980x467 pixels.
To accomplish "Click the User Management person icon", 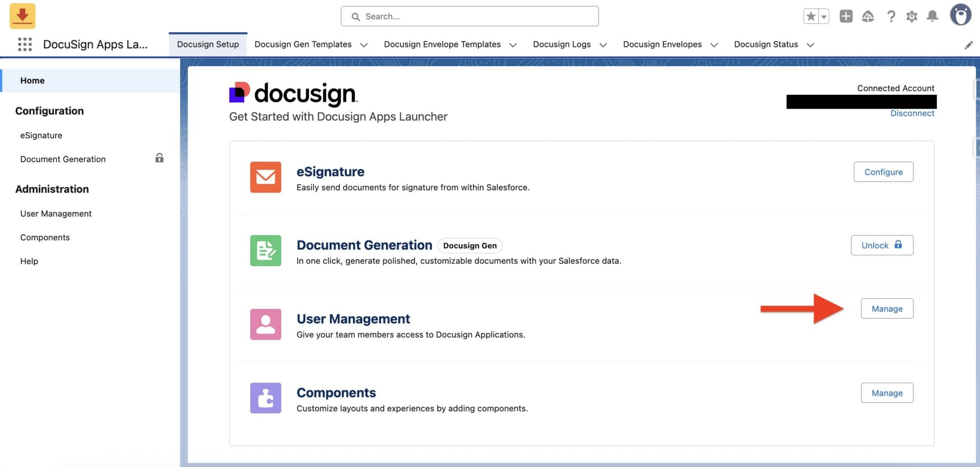I will click(x=266, y=324).
